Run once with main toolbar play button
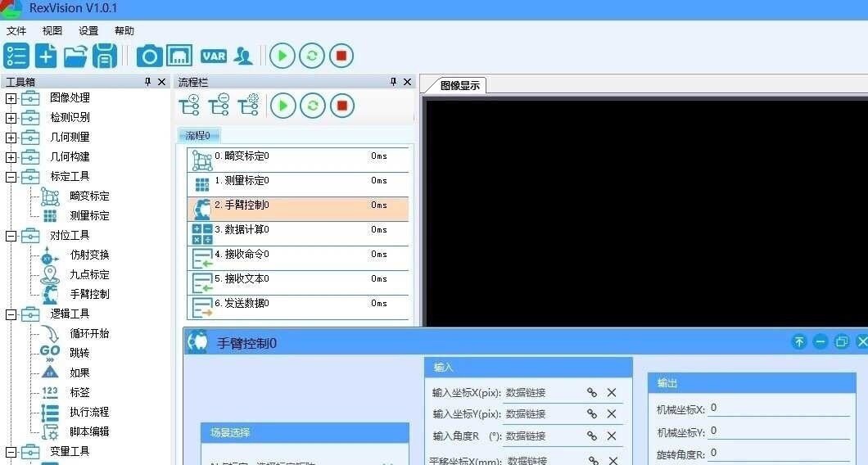 (x=283, y=56)
